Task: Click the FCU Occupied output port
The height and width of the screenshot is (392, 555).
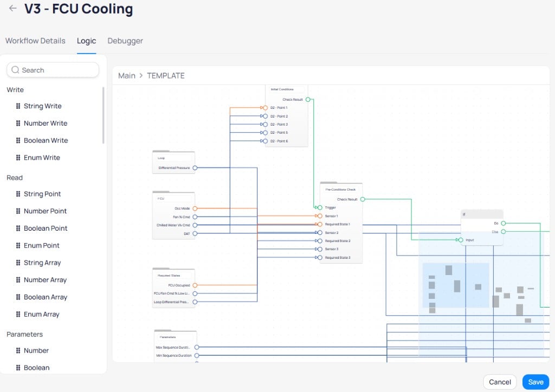Action: [x=195, y=285]
